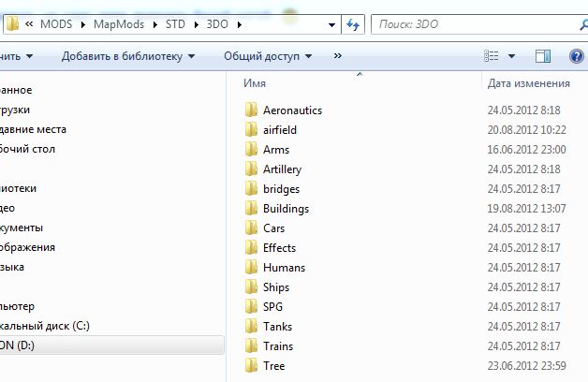Select the Buildings folder icon
Viewport: 588px width, 382px height.
[x=251, y=209]
